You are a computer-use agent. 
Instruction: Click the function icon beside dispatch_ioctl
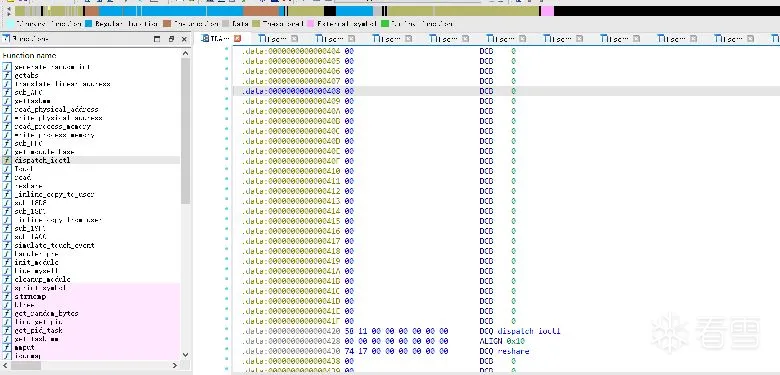pyautogui.click(x=6, y=160)
